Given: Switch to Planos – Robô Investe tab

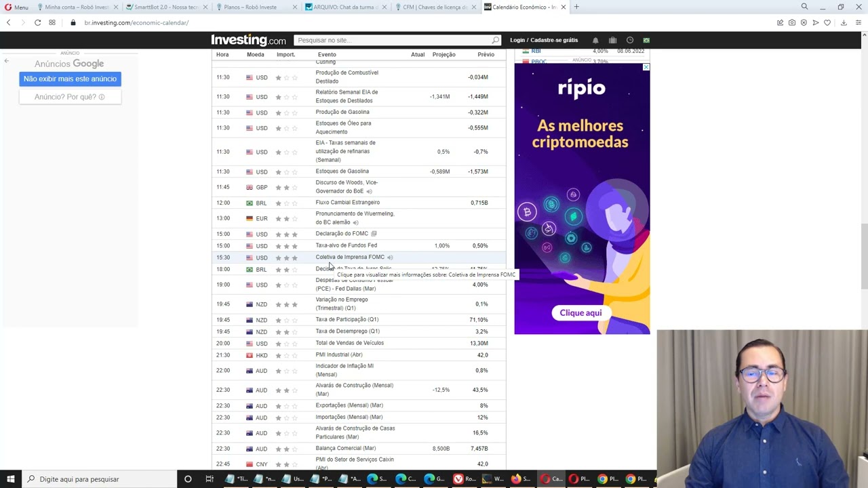Looking at the screenshot, I should [256, 7].
